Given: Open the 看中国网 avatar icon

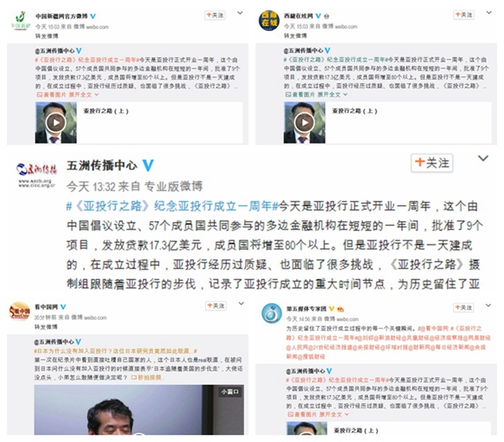Looking at the screenshot, I should click(19, 311).
